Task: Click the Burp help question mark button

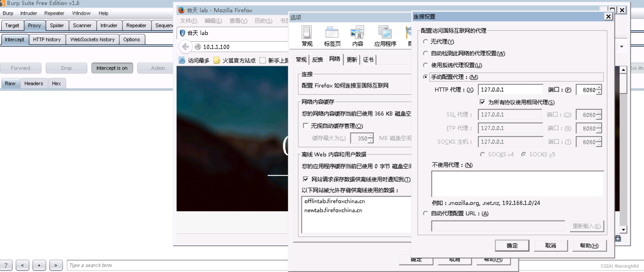Action: (x=6, y=265)
